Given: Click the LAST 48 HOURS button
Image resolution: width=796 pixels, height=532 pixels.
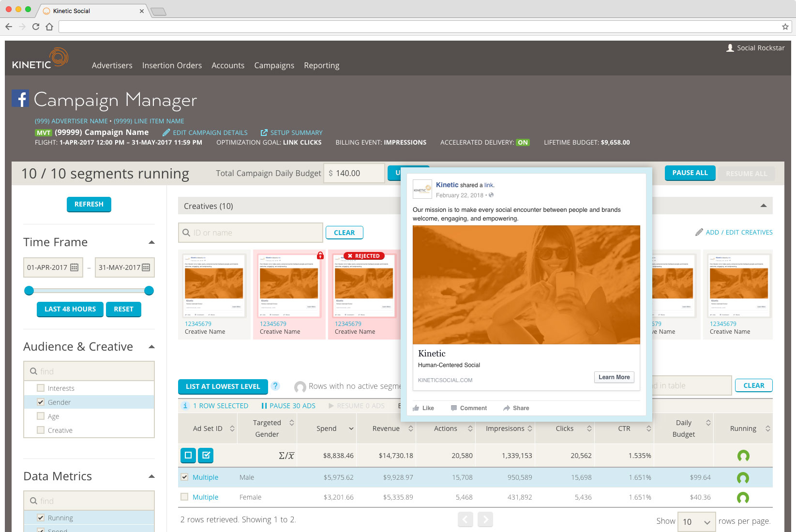Looking at the screenshot, I should (x=70, y=309).
